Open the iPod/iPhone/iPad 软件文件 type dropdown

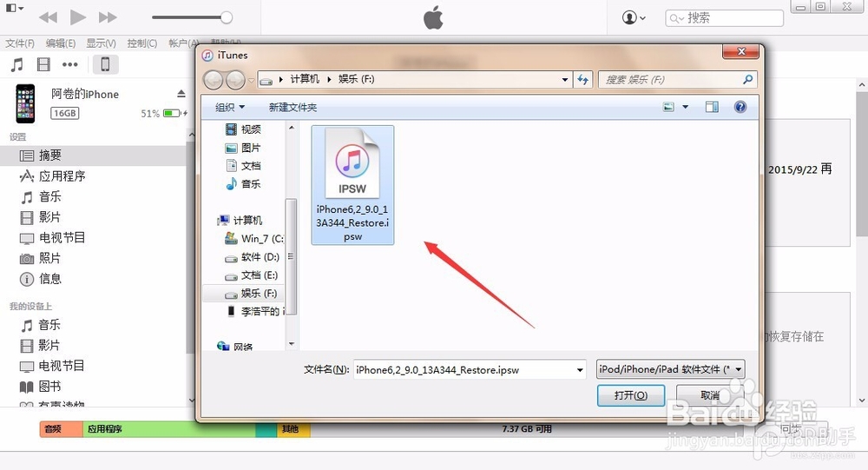(x=670, y=369)
